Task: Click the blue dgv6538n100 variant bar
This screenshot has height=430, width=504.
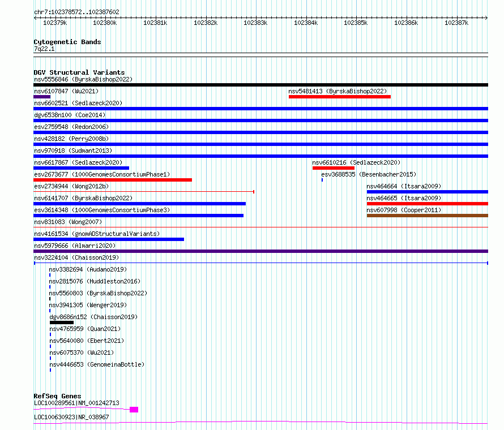Action: click(x=260, y=121)
